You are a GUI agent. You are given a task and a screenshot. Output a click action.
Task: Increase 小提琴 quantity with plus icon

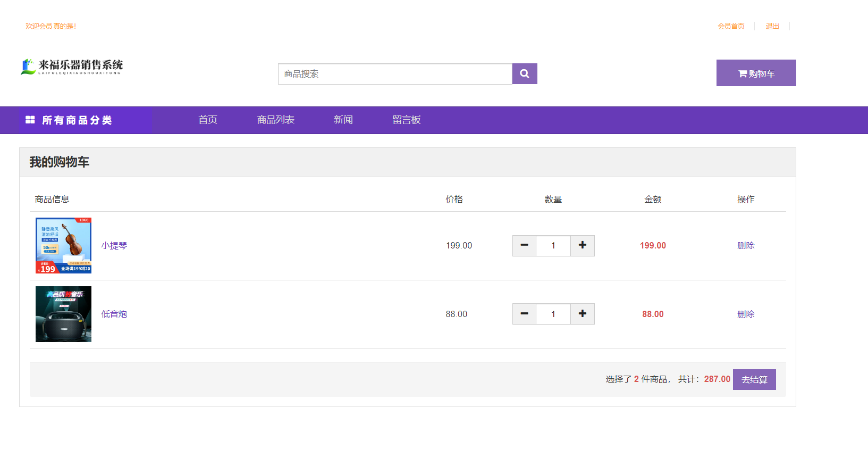pos(583,245)
